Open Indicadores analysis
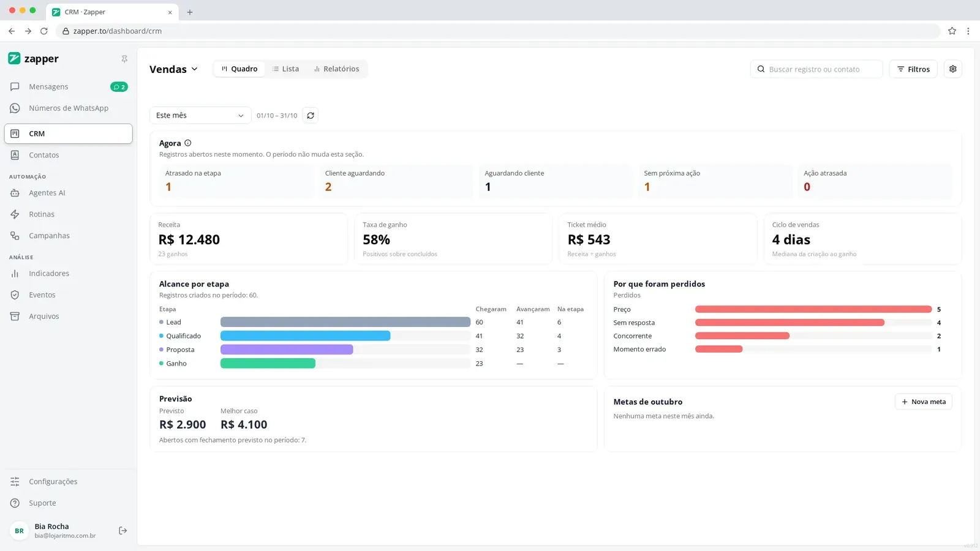Image resolution: width=980 pixels, height=551 pixels. 68,273
